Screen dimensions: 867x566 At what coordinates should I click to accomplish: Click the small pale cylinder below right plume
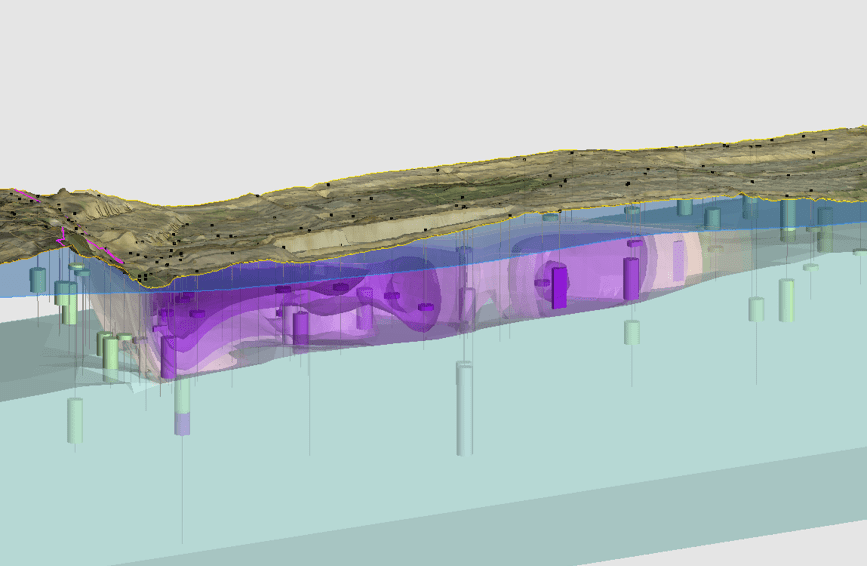(x=632, y=332)
